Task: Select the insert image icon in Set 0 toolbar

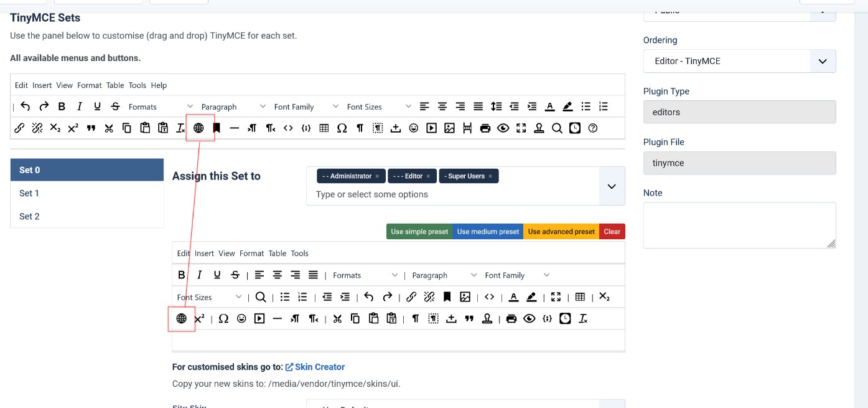Action: [465, 297]
